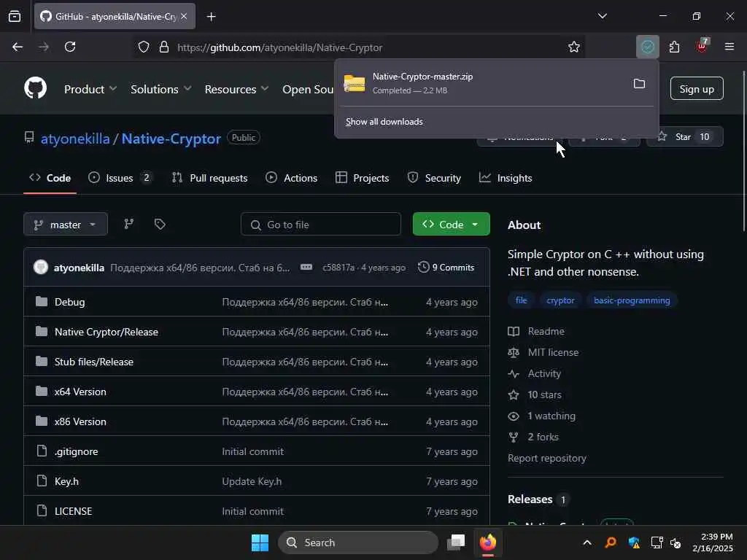Click the cryptor topic tag
The image size is (747, 560).
click(560, 300)
